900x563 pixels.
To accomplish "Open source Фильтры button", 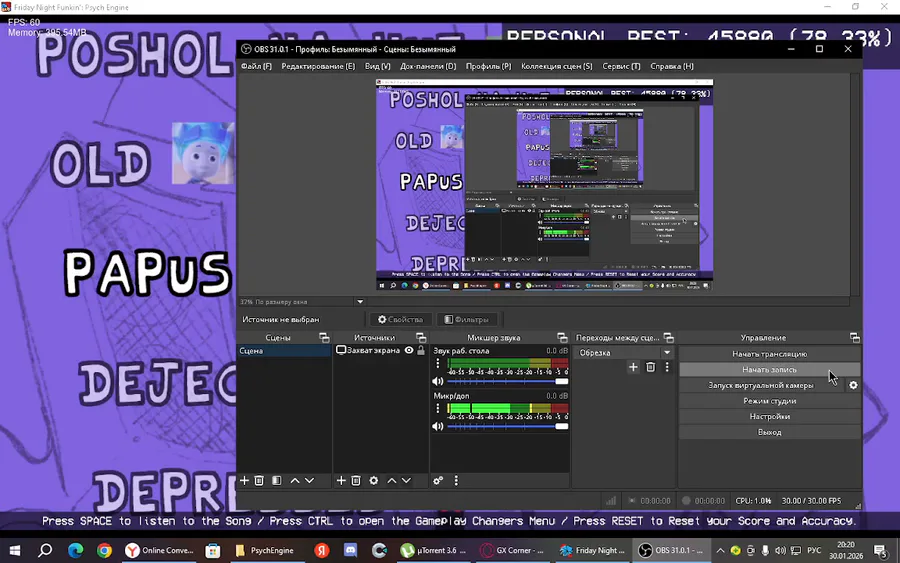I will point(467,319).
